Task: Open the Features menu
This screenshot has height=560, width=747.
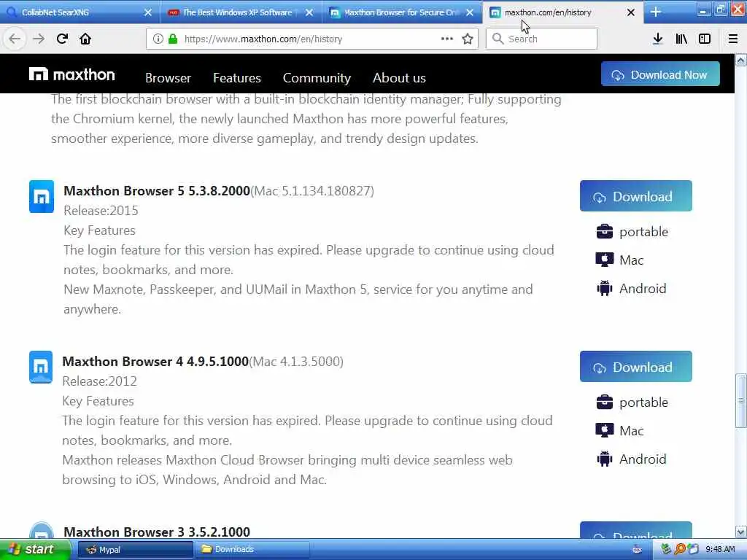Action: [x=237, y=77]
